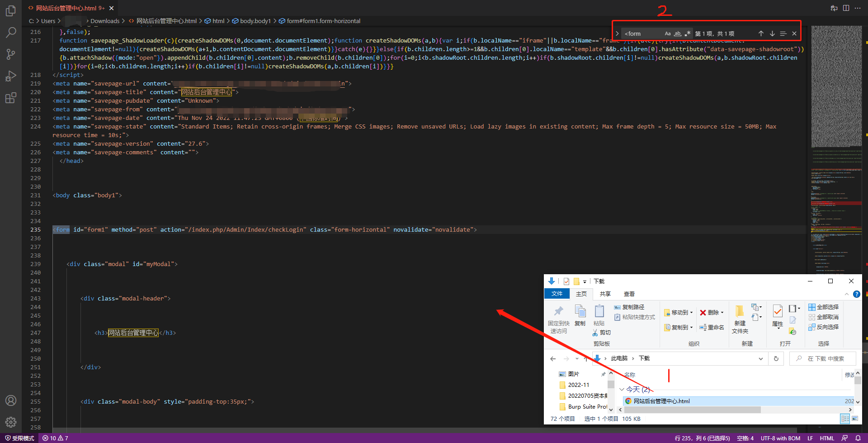Collapse the File Explorer ribbon chevron
Screen dimensions: 868x443
(847, 294)
